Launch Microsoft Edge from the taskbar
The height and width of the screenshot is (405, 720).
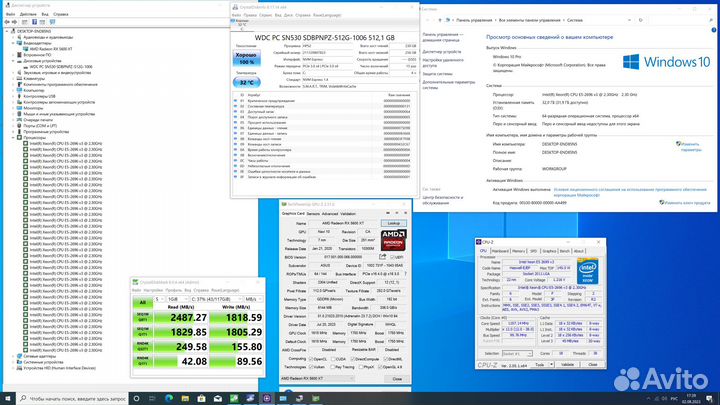pyautogui.click(x=169, y=399)
